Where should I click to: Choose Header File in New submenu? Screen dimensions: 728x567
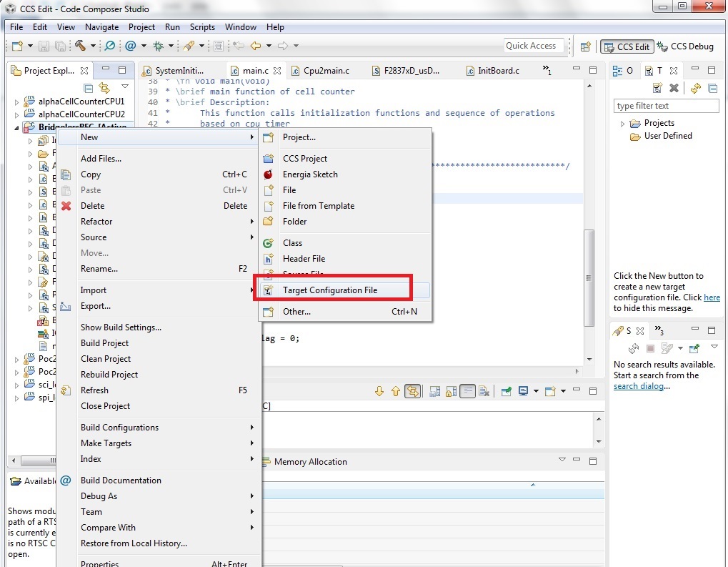(x=345, y=258)
